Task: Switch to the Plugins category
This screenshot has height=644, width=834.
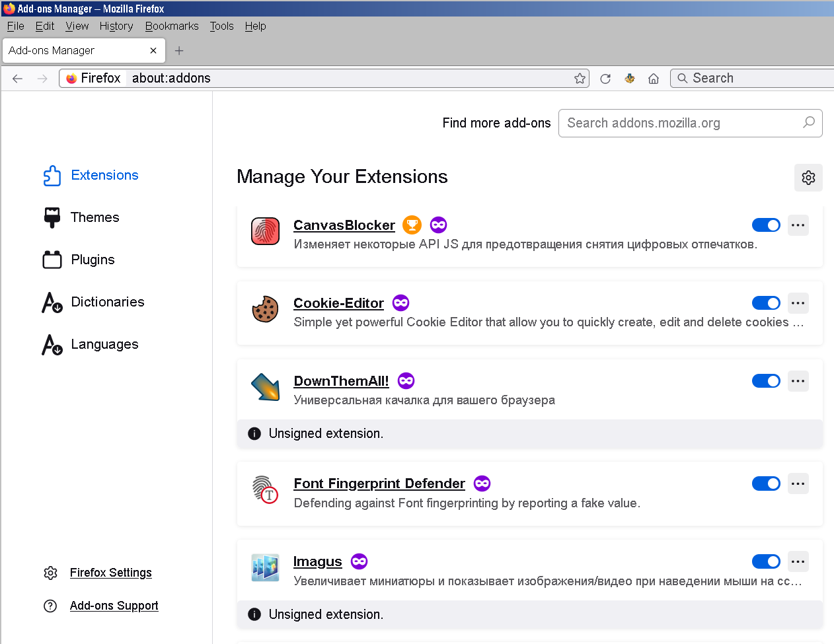Action: (x=79, y=260)
